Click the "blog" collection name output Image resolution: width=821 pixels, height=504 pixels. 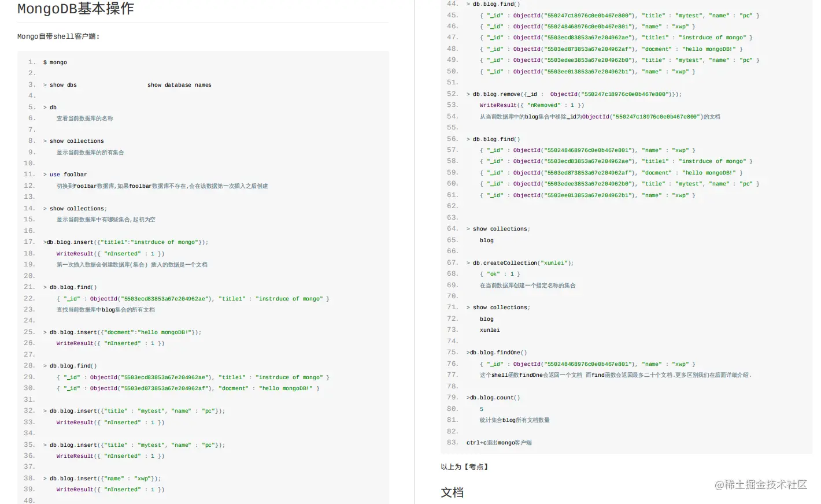[486, 240]
